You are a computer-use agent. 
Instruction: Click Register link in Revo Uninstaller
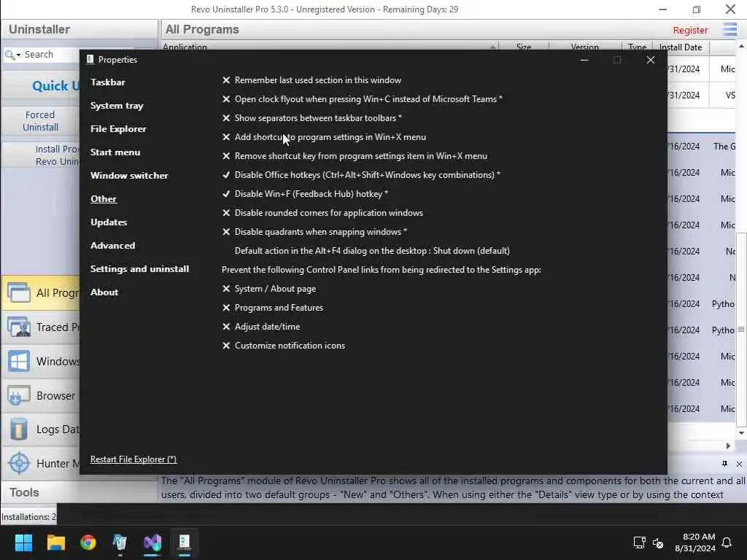pos(690,30)
